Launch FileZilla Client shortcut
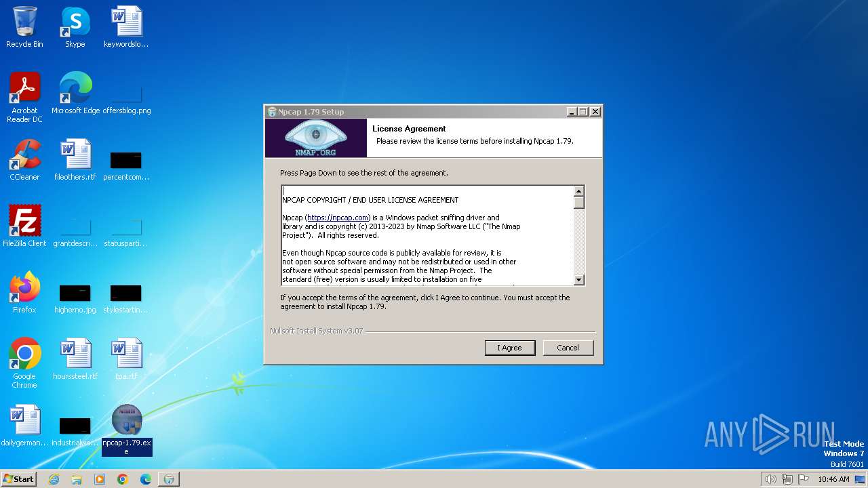The width and height of the screenshot is (868, 488). [x=24, y=226]
